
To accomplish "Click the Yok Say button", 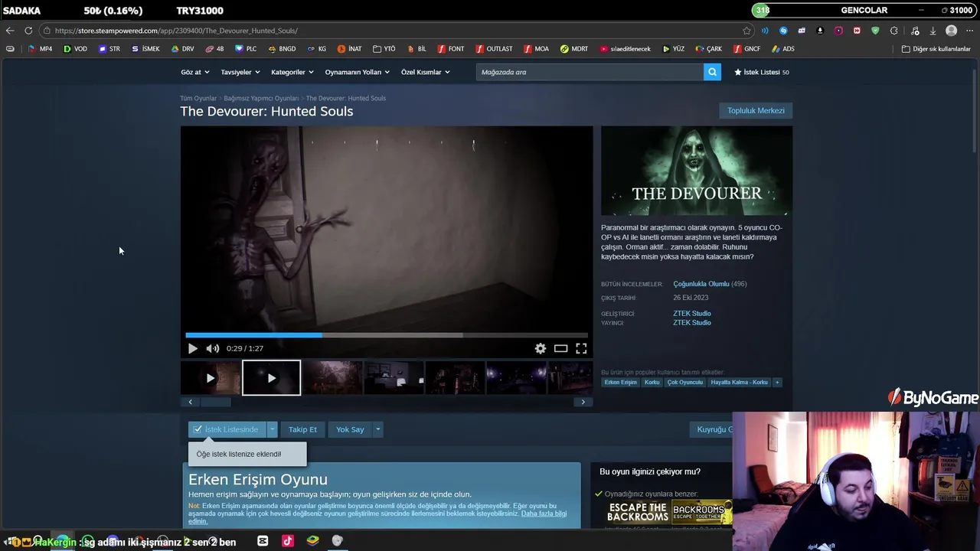I will [x=350, y=429].
